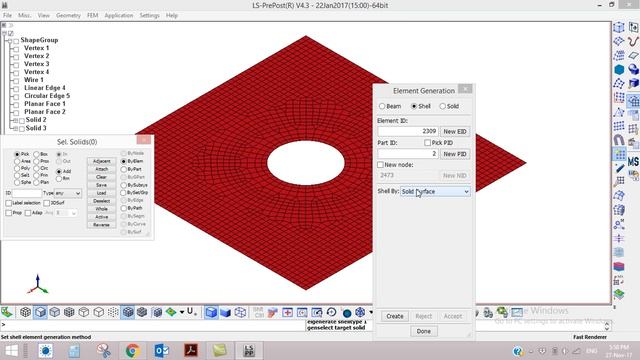Click the Windows Start button
The width and height of the screenshot is (640, 360).
click(x=11, y=351)
